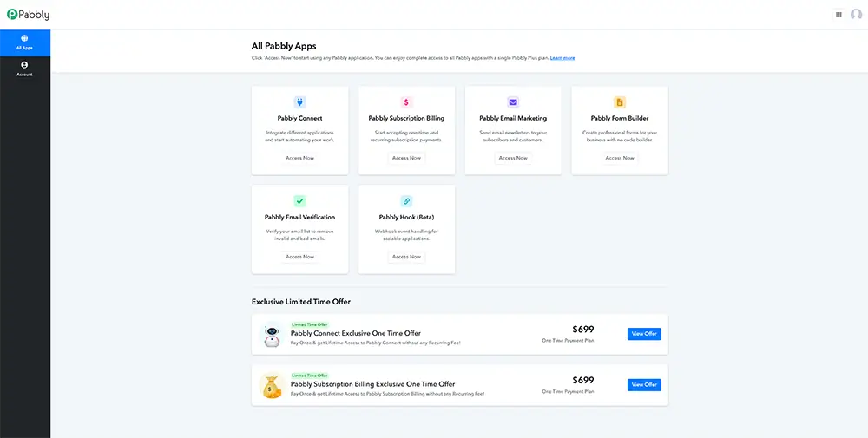Click the Pabbly Form Builder title
The height and width of the screenshot is (438, 868).
point(620,118)
